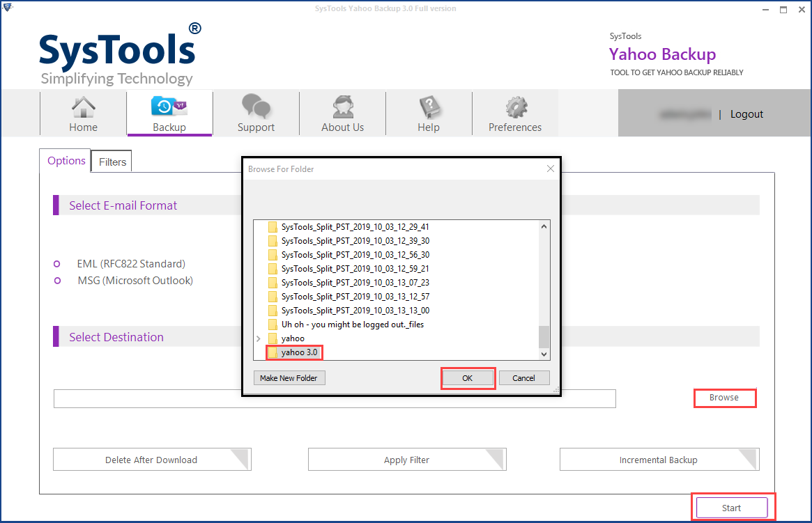Image resolution: width=812 pixels, height=523 pixels.
Task: Click the Support chat bubbles icon
Action: click(256, 107)
